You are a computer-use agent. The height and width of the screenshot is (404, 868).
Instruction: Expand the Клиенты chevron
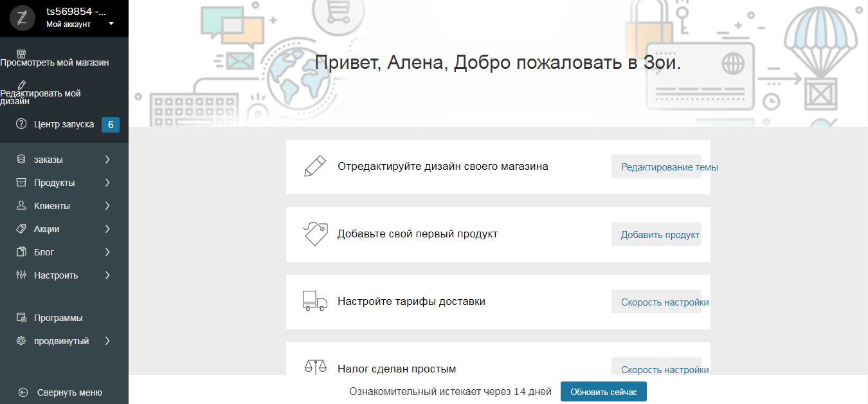[x=107, y=206]
